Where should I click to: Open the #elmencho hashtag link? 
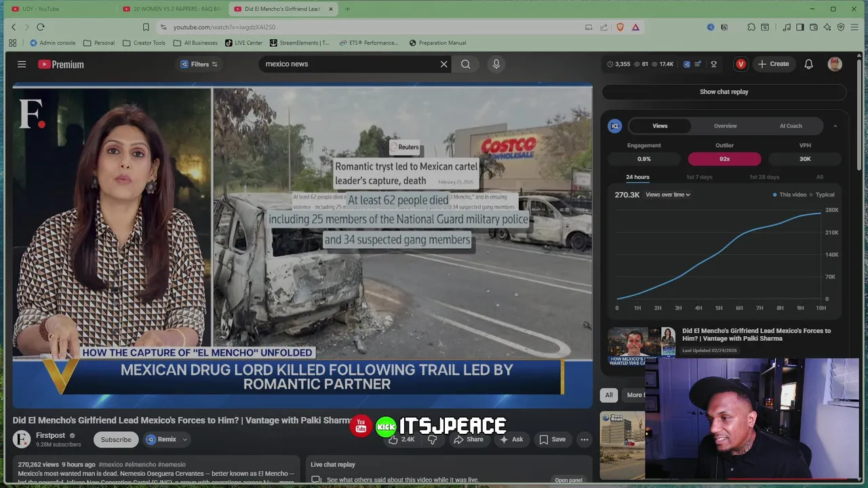pyautogui.click(x=140, y=465)
